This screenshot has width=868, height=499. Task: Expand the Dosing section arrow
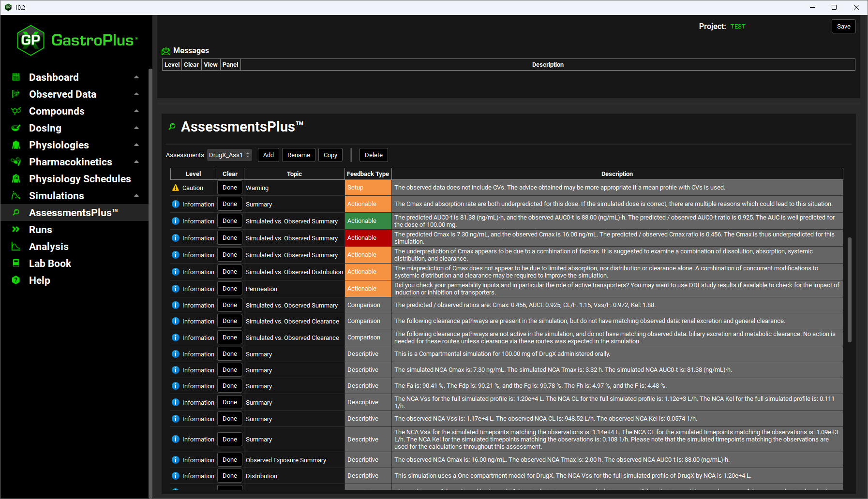click(136, 128)
